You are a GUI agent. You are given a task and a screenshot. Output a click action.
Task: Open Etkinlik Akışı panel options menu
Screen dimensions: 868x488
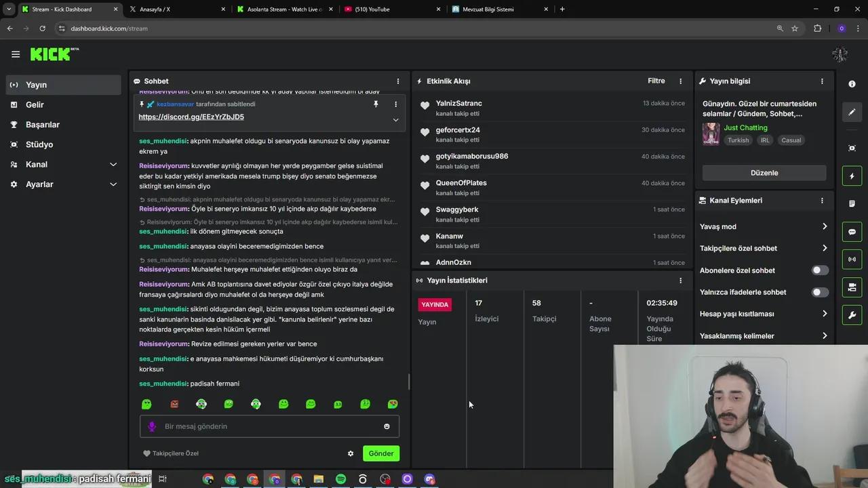pos(681,81)
